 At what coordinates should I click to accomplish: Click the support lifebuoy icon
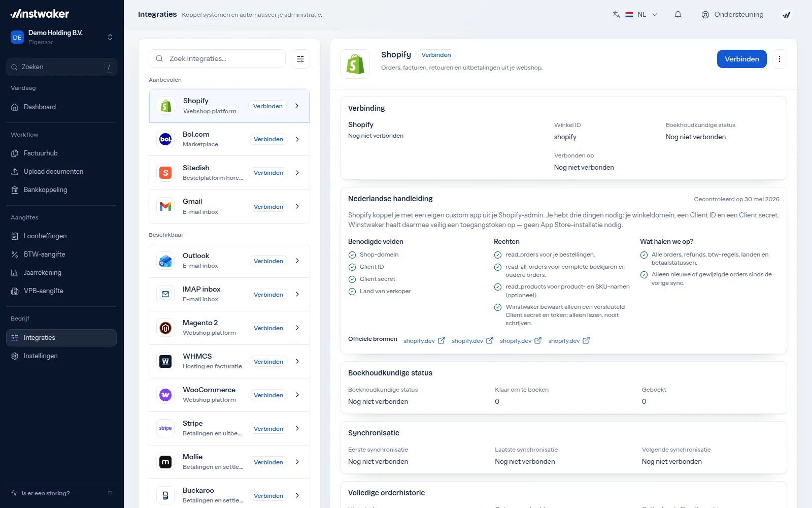click(x=705, y=15)
